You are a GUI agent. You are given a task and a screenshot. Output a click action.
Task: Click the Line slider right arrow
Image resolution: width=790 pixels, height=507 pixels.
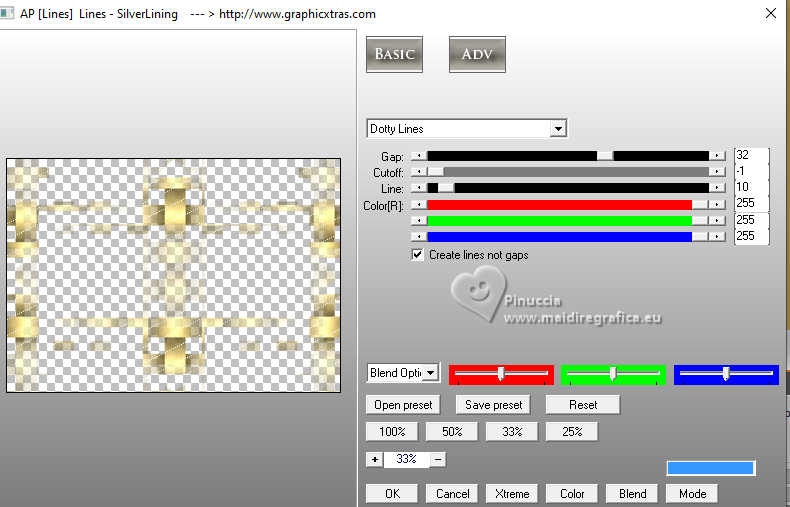(x=716, y=188)
